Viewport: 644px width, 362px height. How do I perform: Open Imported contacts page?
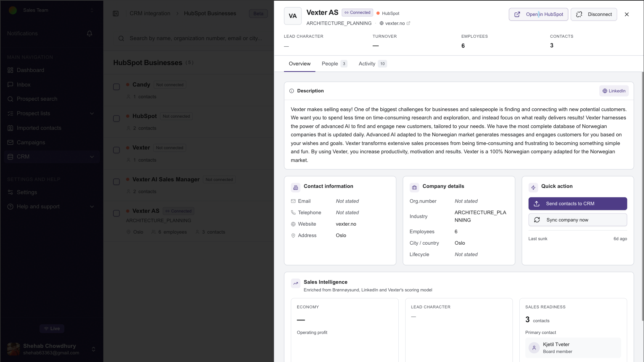pyautogui.click(x=39, y=128)
